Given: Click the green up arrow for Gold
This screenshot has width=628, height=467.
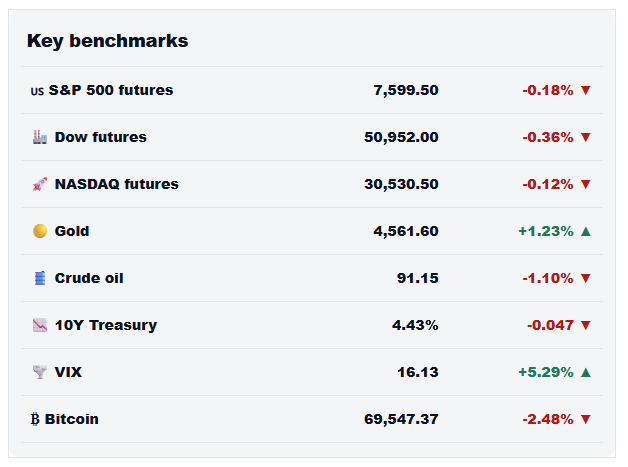Looking at the screenshot, I should tap(586, 231).
